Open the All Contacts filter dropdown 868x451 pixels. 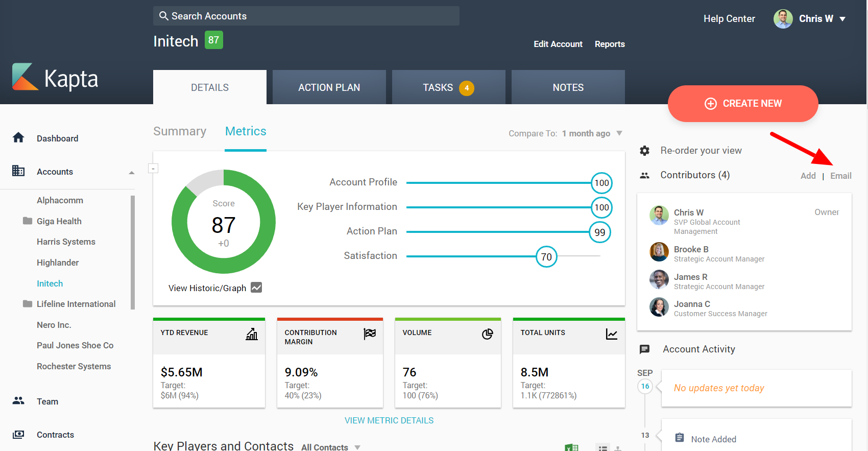357,447
